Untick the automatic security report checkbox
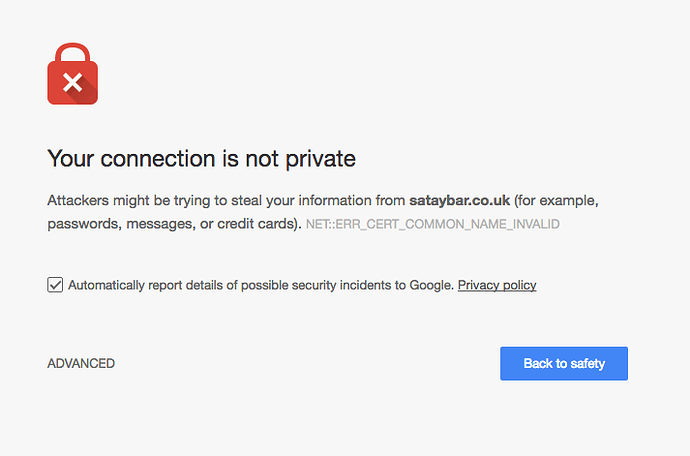 56,285
